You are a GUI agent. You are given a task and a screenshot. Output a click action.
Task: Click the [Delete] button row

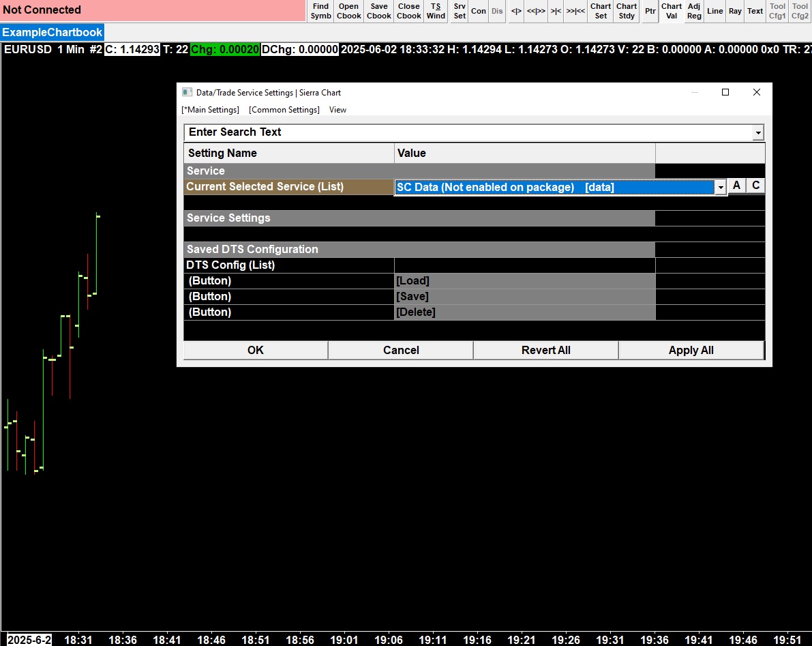pos(524,312)
